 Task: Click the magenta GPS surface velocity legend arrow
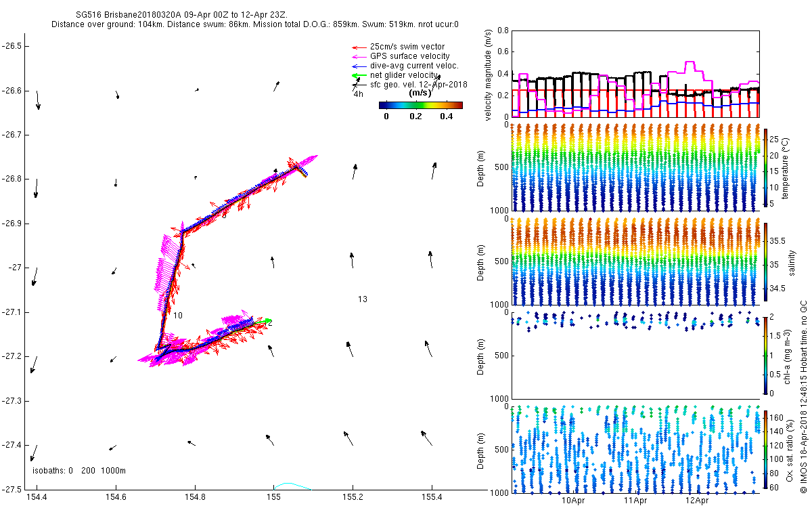(x=359, y=56)
